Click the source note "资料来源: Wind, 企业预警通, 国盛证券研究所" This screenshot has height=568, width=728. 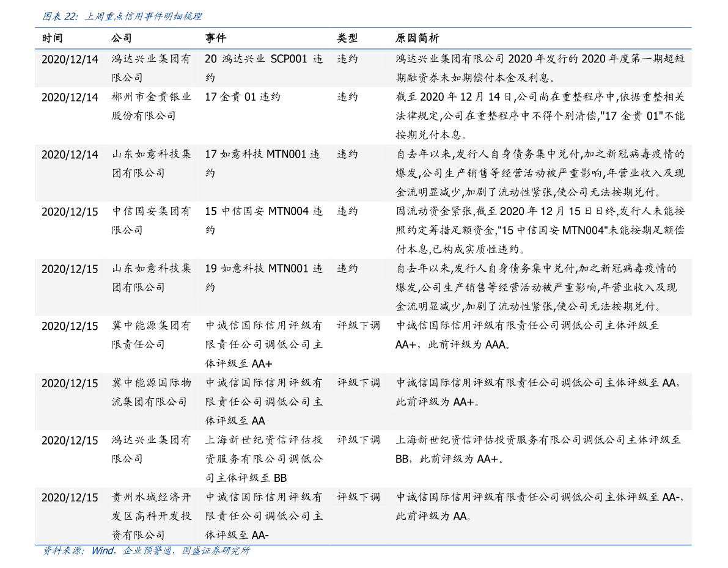146,551
